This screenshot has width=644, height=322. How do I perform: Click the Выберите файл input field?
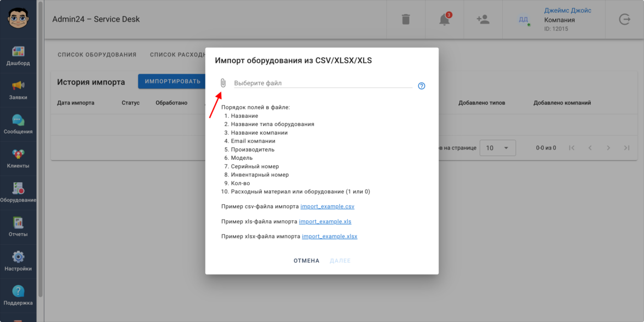[323, 83]
